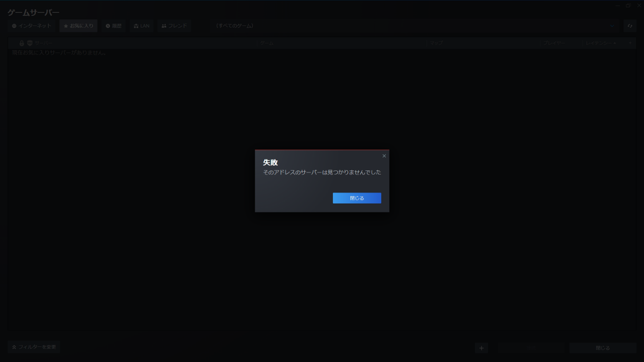Click the error message そのアドレスのサーバーは見つかりませんでした
This screenshot has height=362, width=644.
[x=322, y=172]
